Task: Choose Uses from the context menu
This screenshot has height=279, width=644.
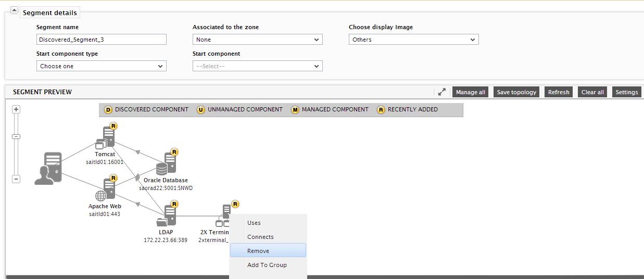Action: pyautogui.click(x=268, y=223)
